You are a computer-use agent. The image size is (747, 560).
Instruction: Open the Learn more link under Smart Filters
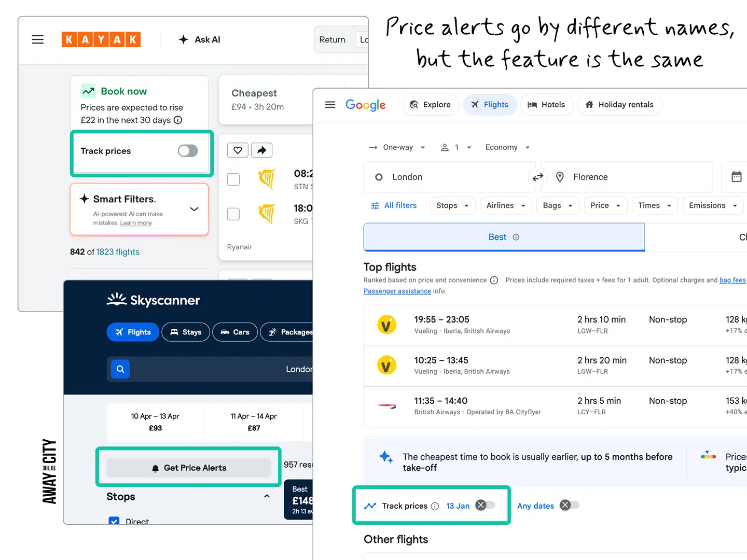point(136,223)
